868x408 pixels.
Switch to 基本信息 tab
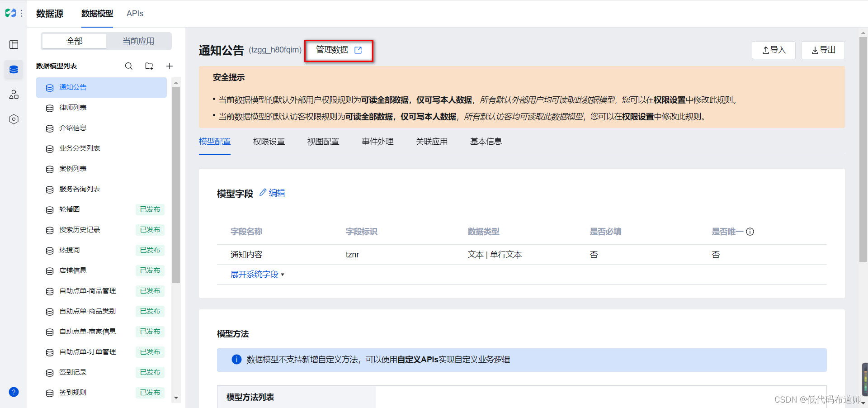(486, 142)
